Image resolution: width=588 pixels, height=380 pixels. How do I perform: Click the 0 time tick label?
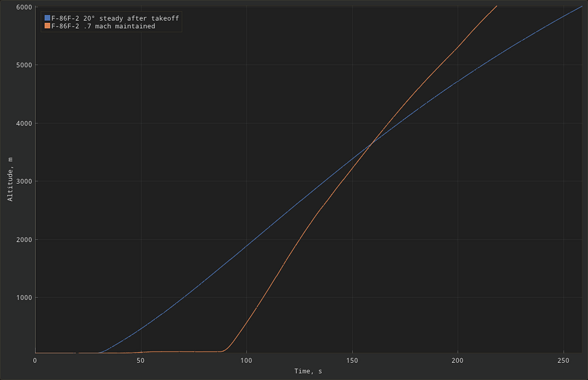[35, 361]
